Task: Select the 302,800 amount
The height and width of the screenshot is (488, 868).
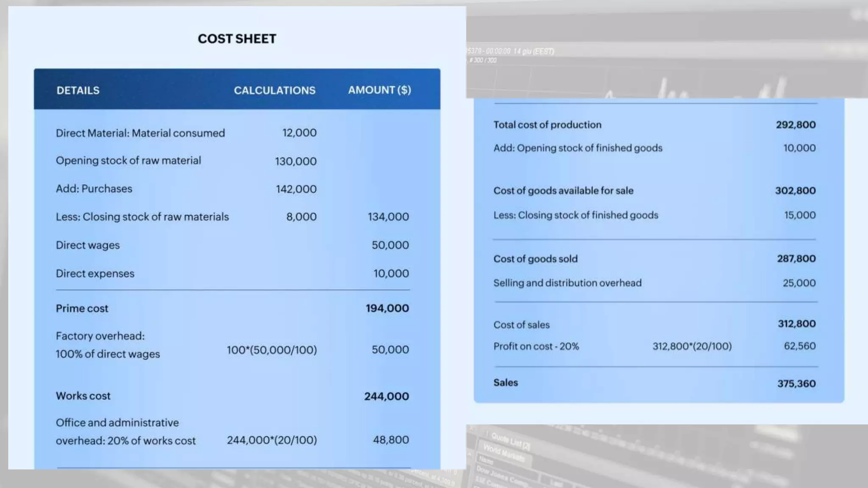Action: click(796, 191)
